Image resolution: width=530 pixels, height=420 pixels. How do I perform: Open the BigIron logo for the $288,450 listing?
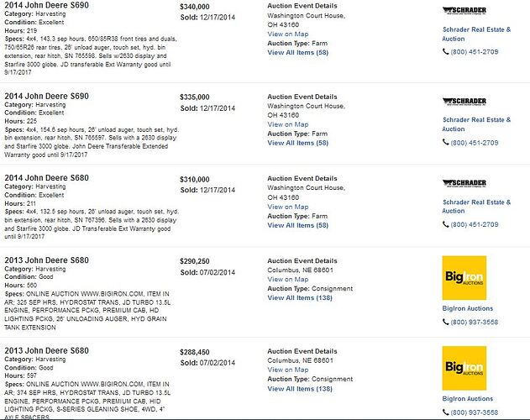tap(464, 368)
